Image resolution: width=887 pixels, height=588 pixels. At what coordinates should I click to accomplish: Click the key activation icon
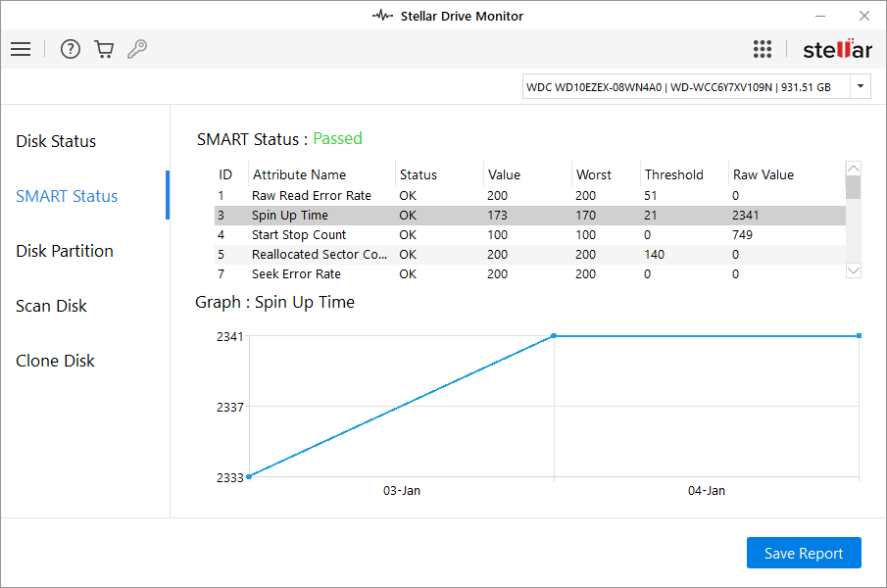click(137, 49)
